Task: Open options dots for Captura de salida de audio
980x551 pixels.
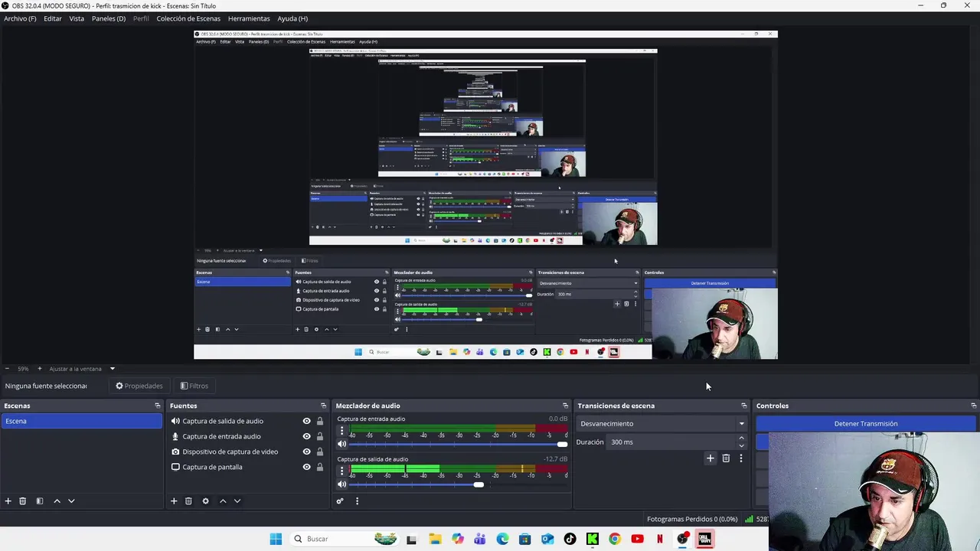Action: pos(342,471)
